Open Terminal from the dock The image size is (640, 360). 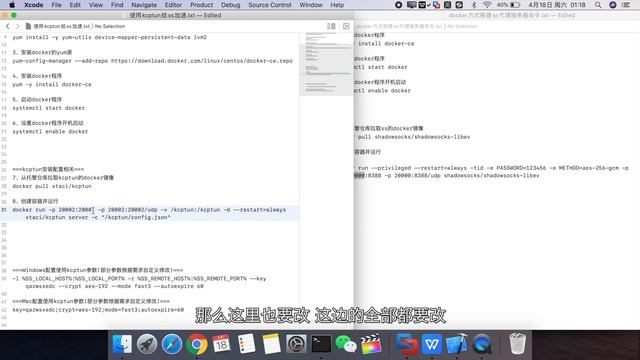[x=321, y=344]
